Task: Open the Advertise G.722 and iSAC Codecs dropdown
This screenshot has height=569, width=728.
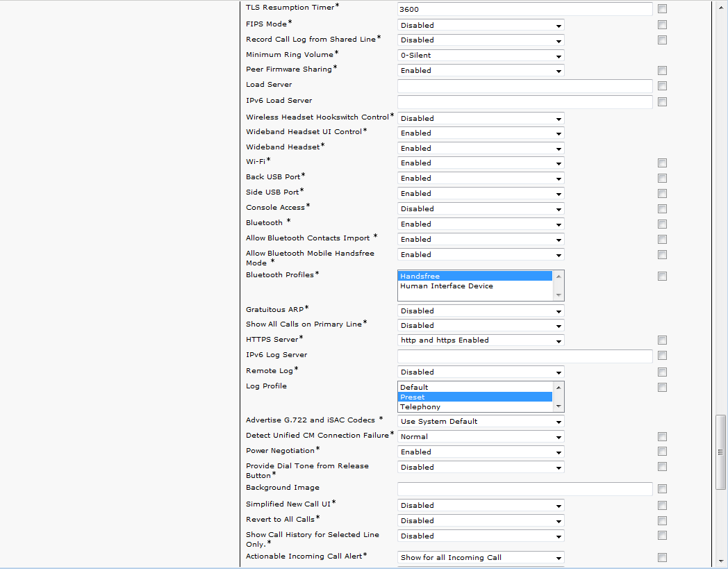Action: point(481,422)
